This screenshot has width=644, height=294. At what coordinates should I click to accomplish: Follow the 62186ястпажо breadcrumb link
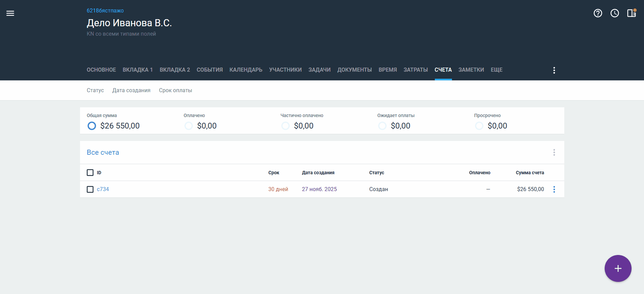[105, 10]
